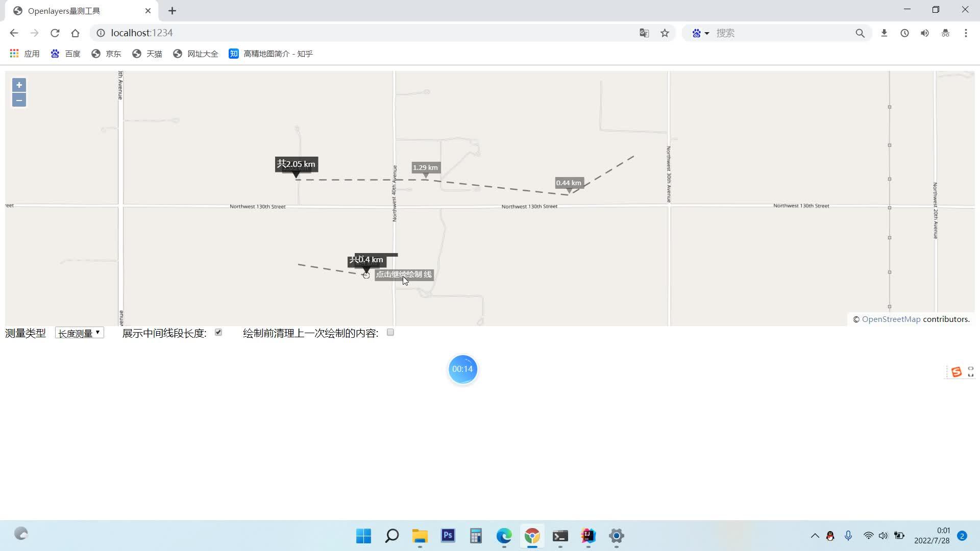Screen dimensions: 980x551
Task: Reload the page with refresh icon
Action: [55, 33]
